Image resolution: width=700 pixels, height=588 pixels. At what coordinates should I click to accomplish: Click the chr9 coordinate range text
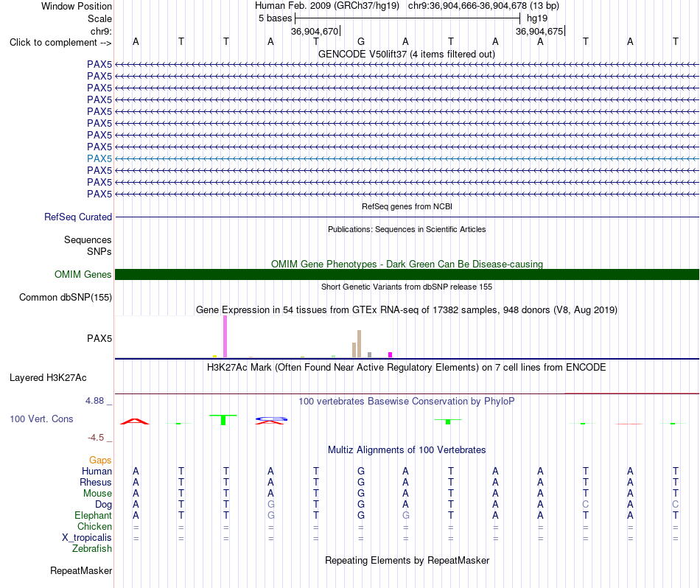pos(483,6)
